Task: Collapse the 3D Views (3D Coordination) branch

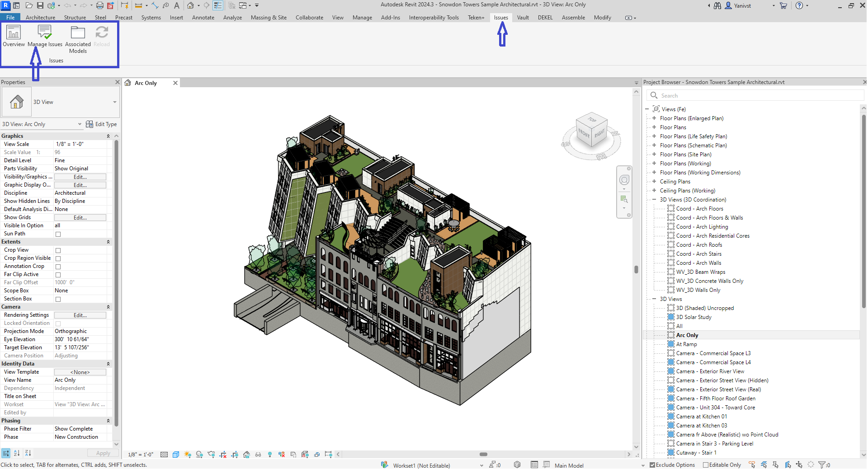Action: click(654, 199)
